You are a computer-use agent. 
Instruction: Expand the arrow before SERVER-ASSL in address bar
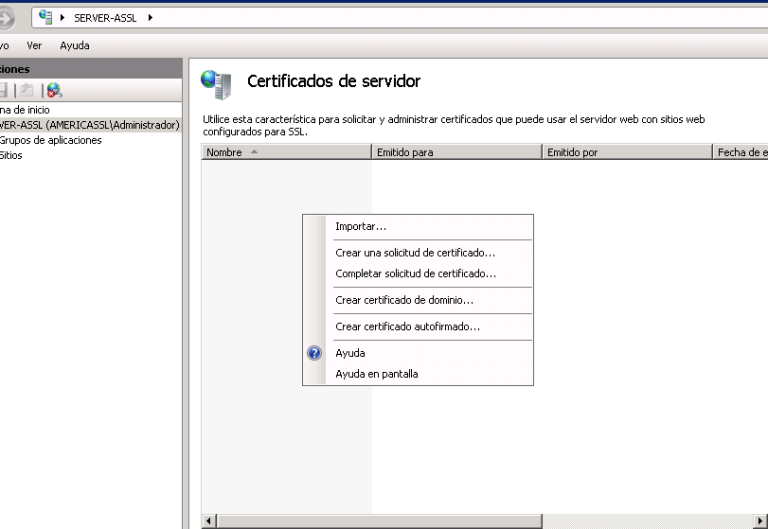coord(64,18)
